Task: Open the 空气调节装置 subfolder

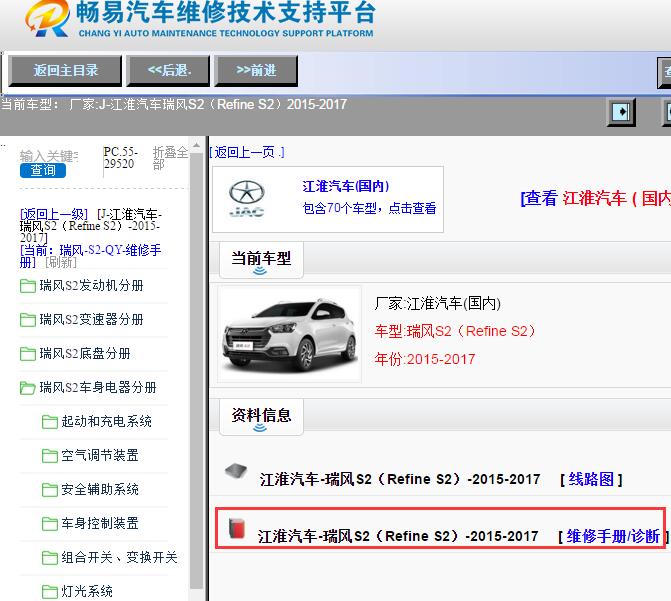Action: point(100,455)
